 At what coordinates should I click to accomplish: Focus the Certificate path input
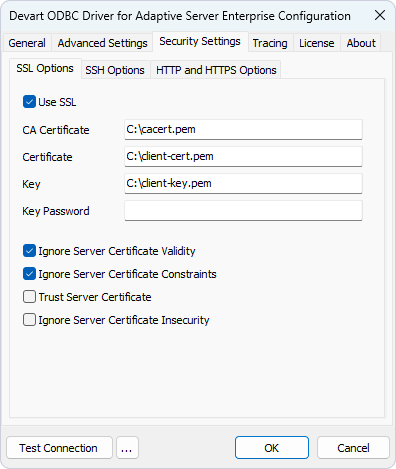(x=243, y=156)
